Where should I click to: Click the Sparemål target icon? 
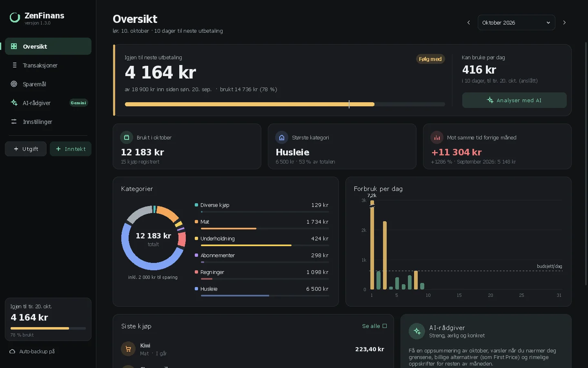[x=14, y=84]
